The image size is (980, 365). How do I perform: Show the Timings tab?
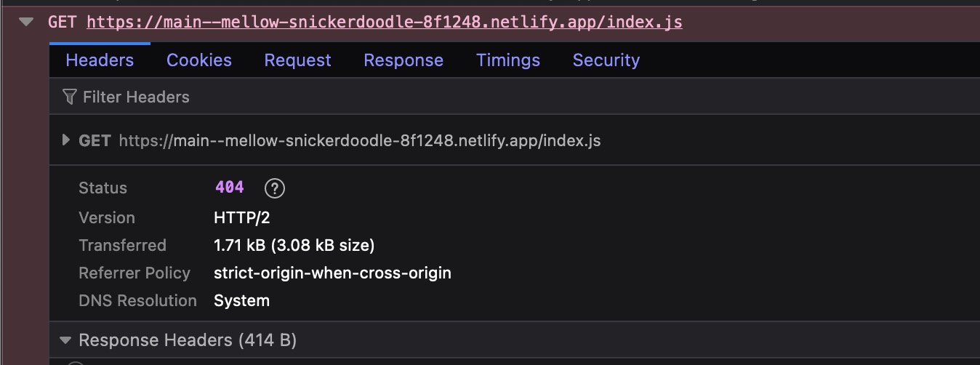pyautogui.click(x=508, y=60)
